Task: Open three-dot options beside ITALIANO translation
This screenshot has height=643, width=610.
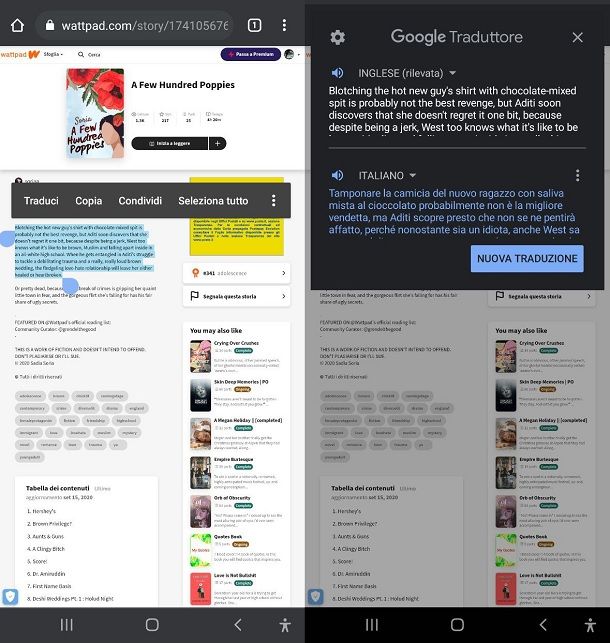Action: (x=578, y=176)
